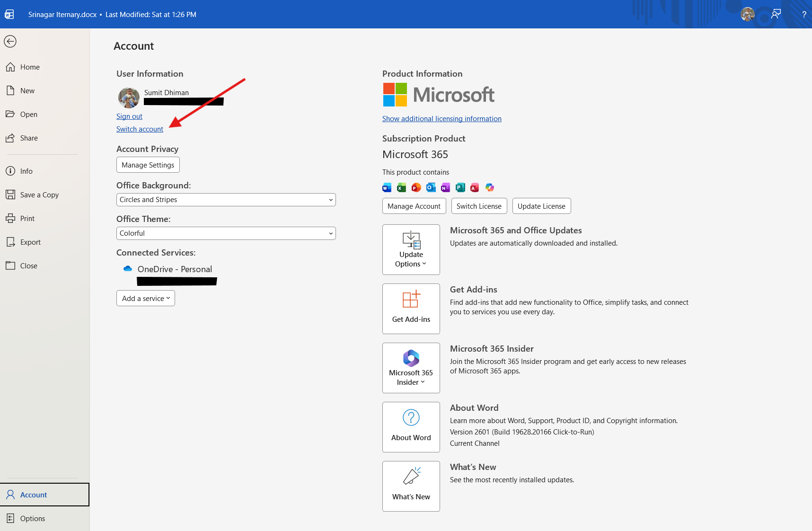This screenshot has width=812, height=531.
Task: Open the Export page
Action: point(44,242)
